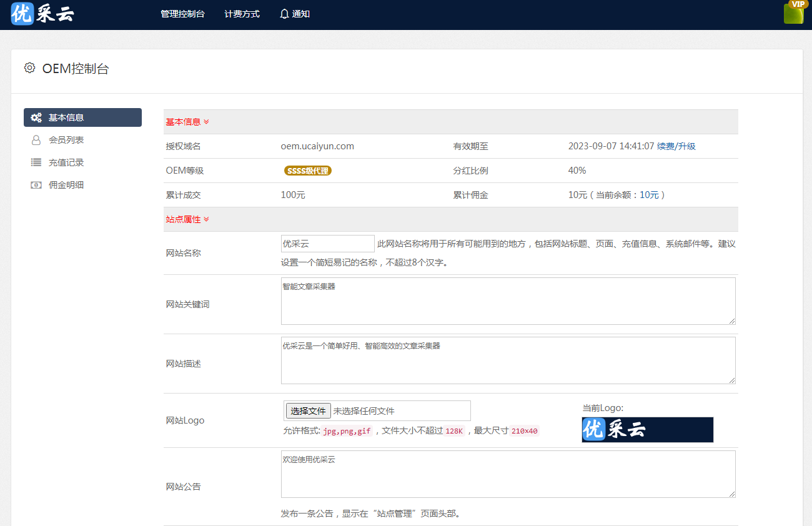Viewport: 812px width, 526px height.
Task: Click inside the 网站公告 textarea
Action: coord(508,474)
